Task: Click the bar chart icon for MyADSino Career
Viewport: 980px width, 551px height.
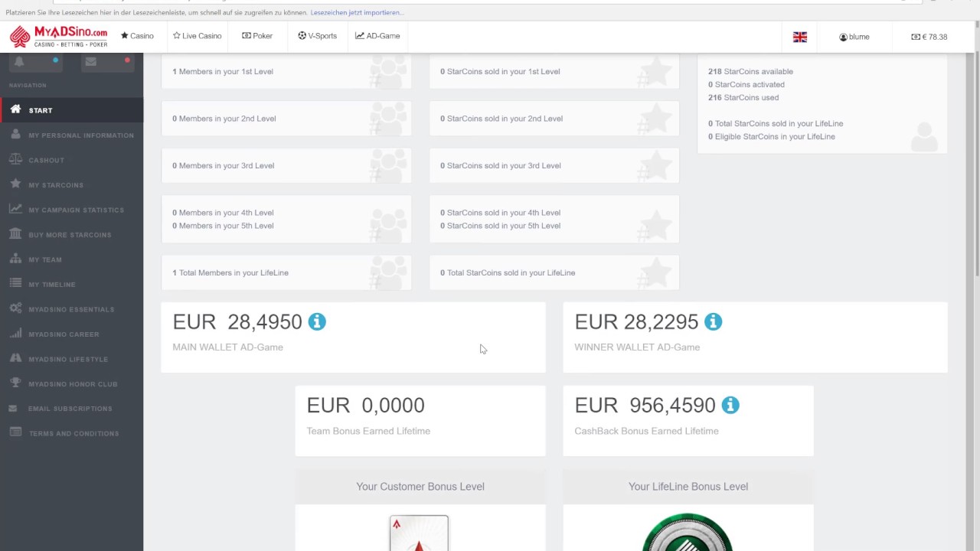Action: (15, 334)
